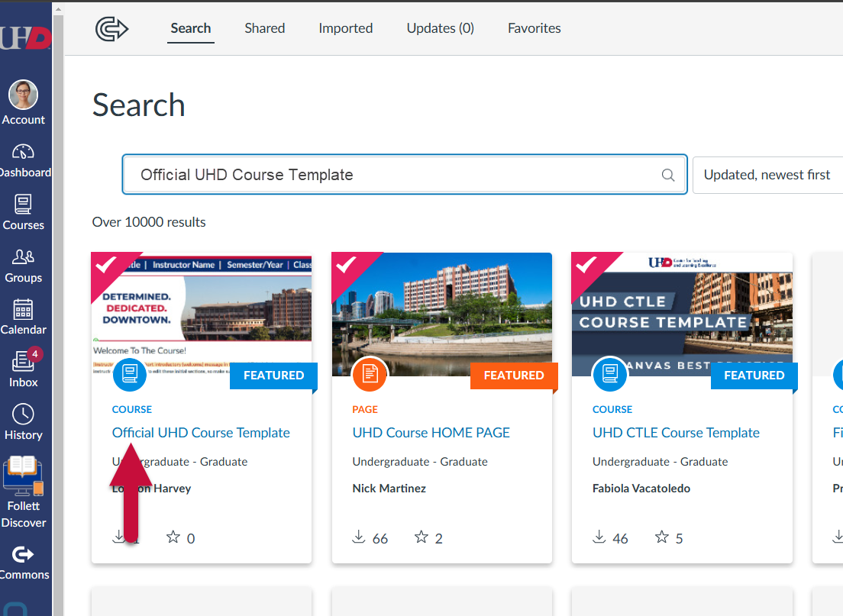The width and height of the screenshot is (843, 616).
Task: Open the sort order dropdown 'Updated, newest first'
Action: click(767, 175)
